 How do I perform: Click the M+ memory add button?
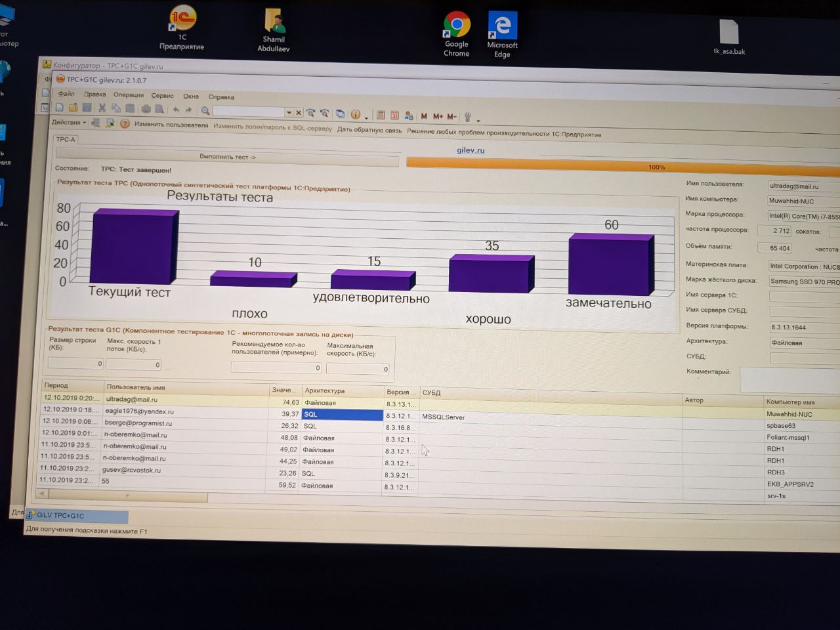click(438, 116)
